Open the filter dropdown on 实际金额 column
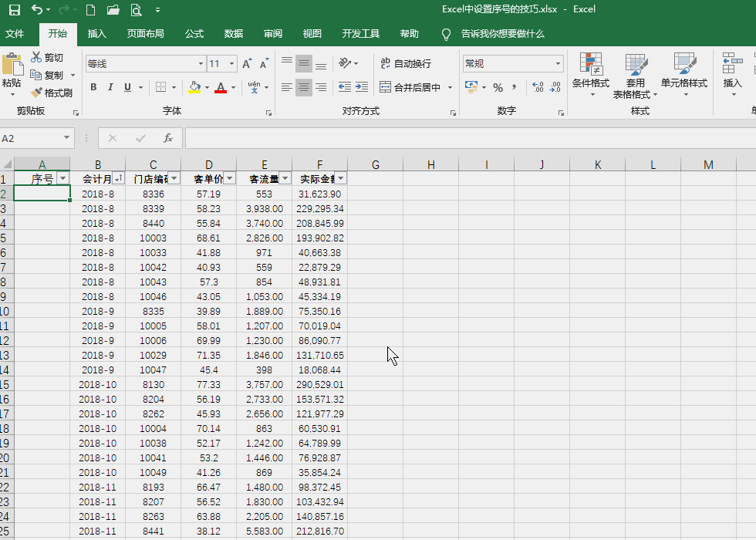Screen dimensions: 756x540 (340, 178)
